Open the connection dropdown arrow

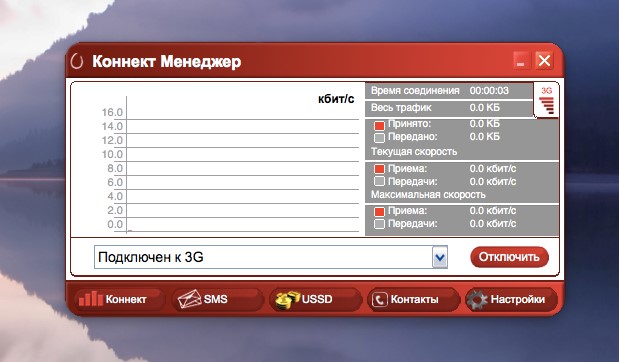tap(440, 257)
